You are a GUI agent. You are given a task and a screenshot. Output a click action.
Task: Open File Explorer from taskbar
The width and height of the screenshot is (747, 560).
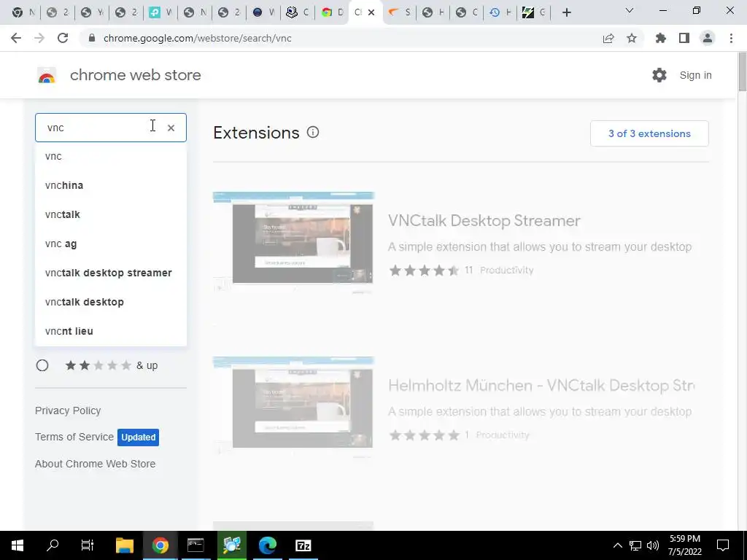tap(125, 545)
